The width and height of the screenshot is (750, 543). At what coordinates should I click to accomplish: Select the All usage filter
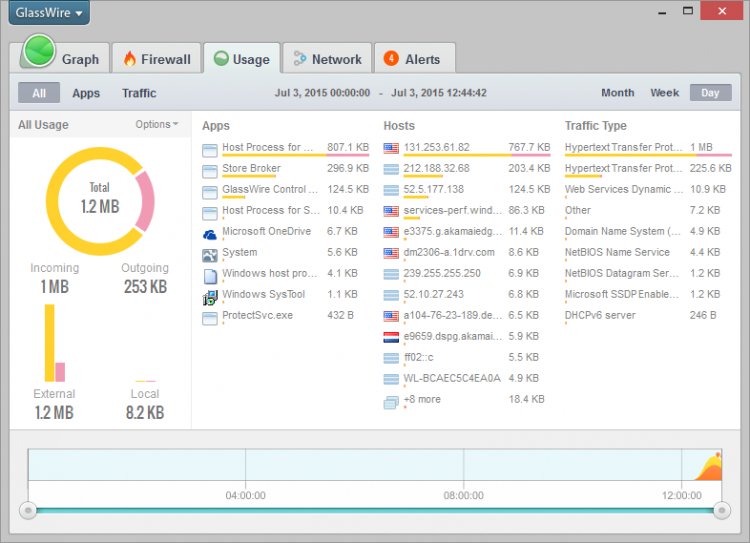(39, 93)
